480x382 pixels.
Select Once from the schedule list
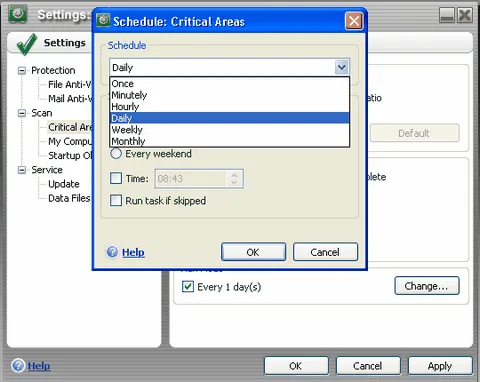230,83
